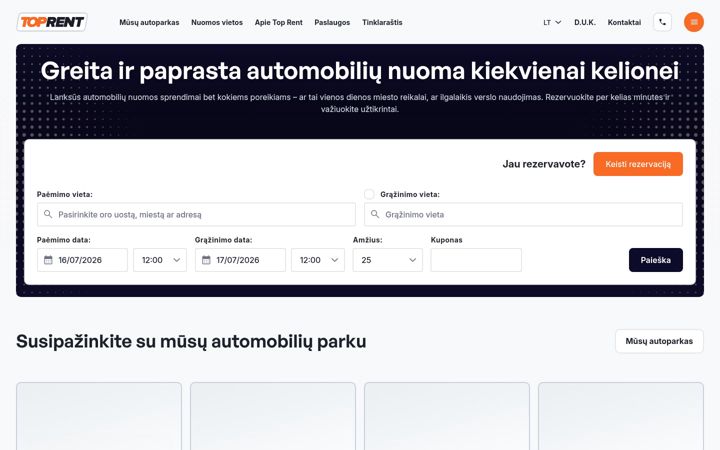Open return date field 17/07/2026

tap(240, 260)
